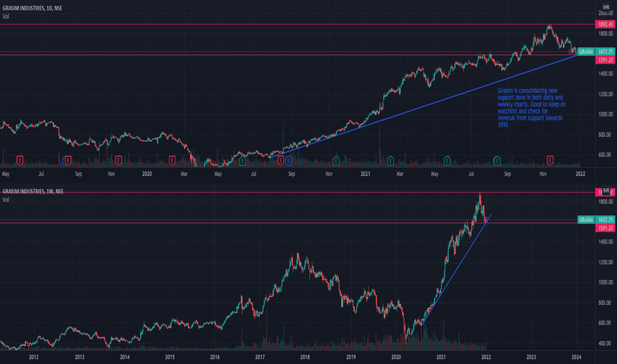Click the 1591.20 price label on weekly chart
Viewport: 617px width, 364px height.
[605, 228]
